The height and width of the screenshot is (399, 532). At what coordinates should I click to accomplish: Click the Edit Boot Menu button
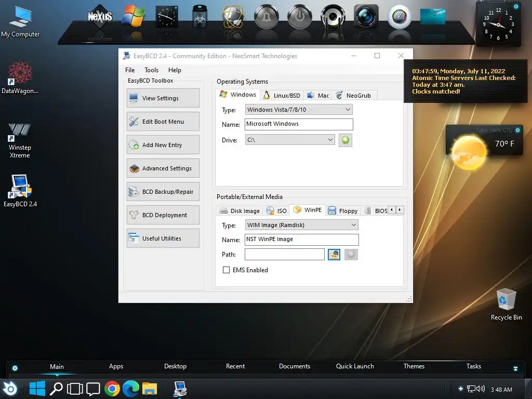click(x=163, y=122)
